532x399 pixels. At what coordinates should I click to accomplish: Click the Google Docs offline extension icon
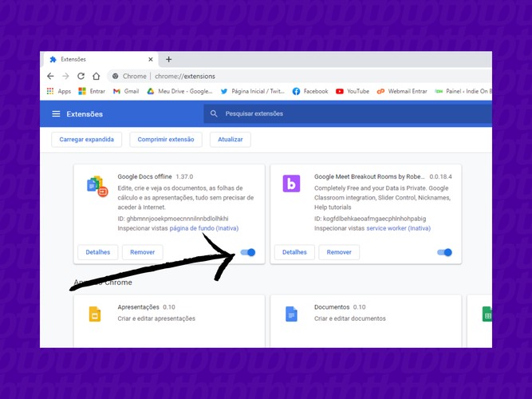97,187
